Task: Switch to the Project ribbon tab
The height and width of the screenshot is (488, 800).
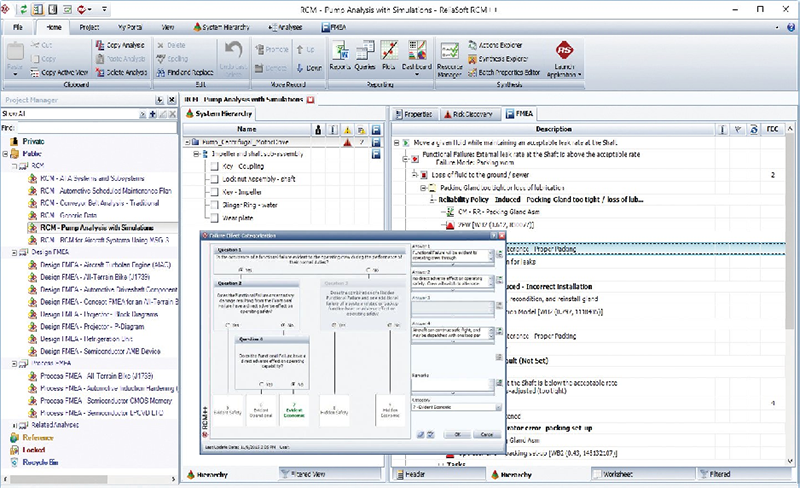Action: click(x=89, y=27)
